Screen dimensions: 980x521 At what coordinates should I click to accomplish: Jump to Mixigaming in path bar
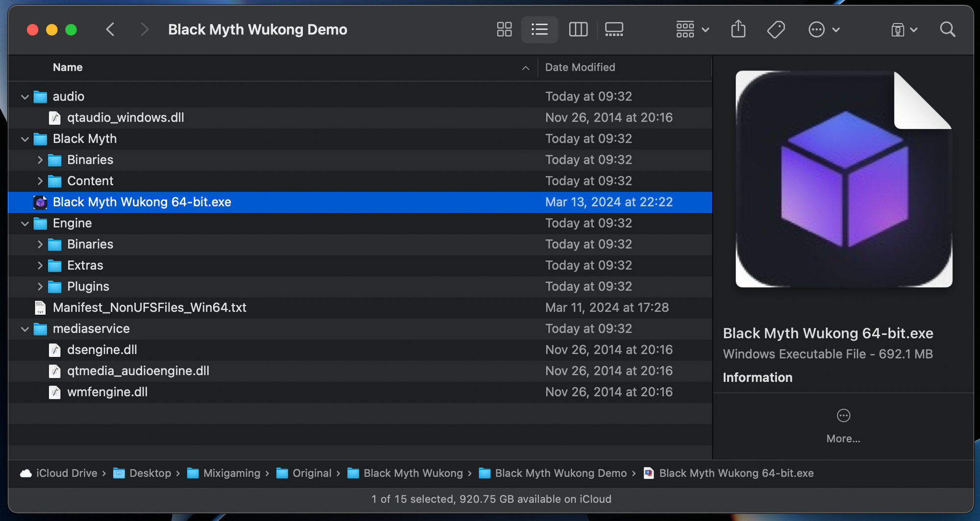tap(231, 473)
